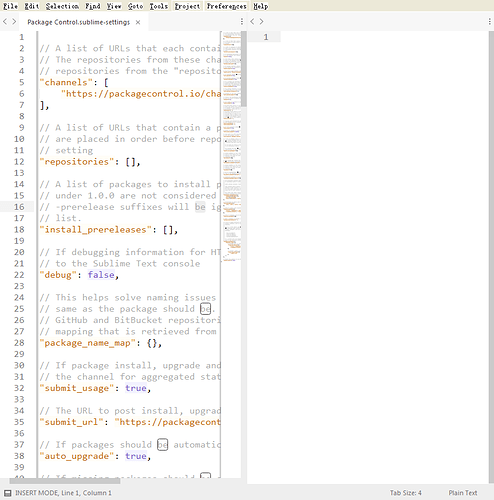Viewport: 494px width, 500px height.
Task: Click the comment "// setting" on line 11
Action: [66, 150]
